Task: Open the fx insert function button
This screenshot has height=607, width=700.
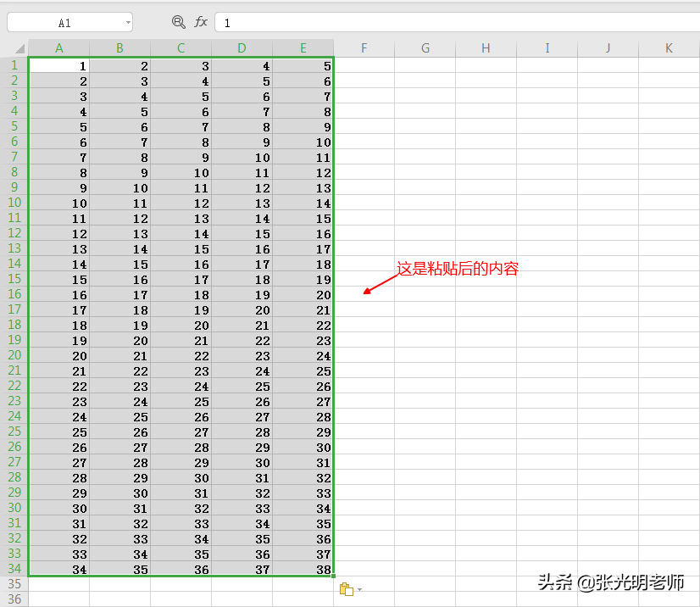Action: [x=201, y=22]
